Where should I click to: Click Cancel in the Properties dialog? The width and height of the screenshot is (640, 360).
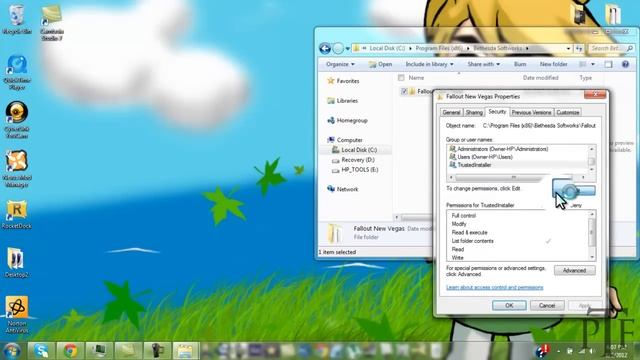(x=547, y=305)
